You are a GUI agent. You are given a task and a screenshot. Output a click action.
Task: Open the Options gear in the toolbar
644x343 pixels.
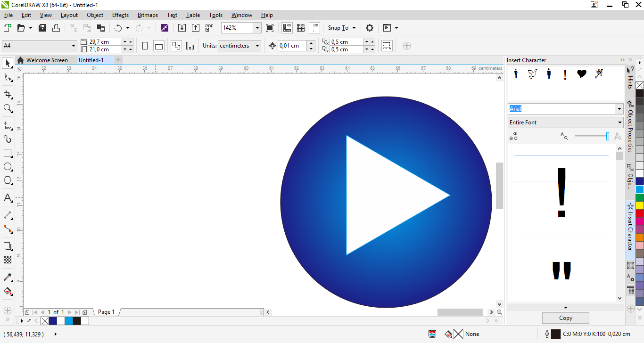coord(370,28)
